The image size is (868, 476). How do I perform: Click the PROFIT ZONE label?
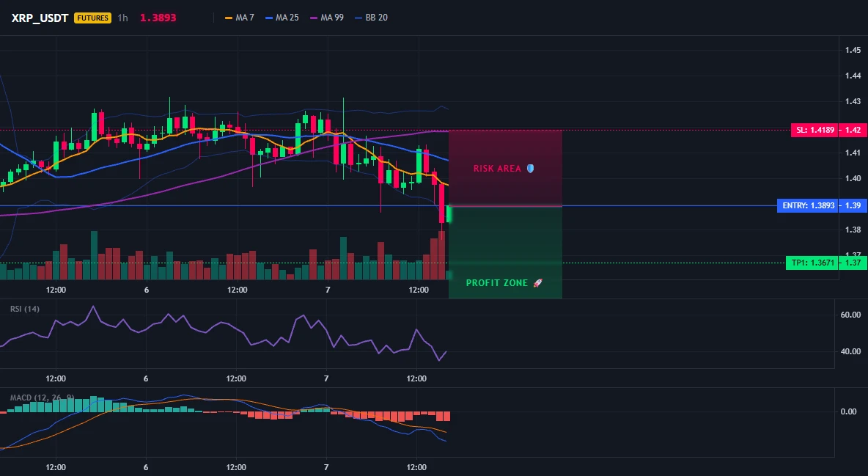(497, 282)
